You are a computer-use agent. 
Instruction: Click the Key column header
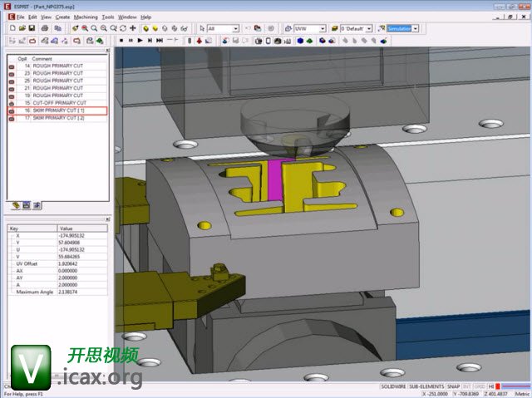(32, 228)
